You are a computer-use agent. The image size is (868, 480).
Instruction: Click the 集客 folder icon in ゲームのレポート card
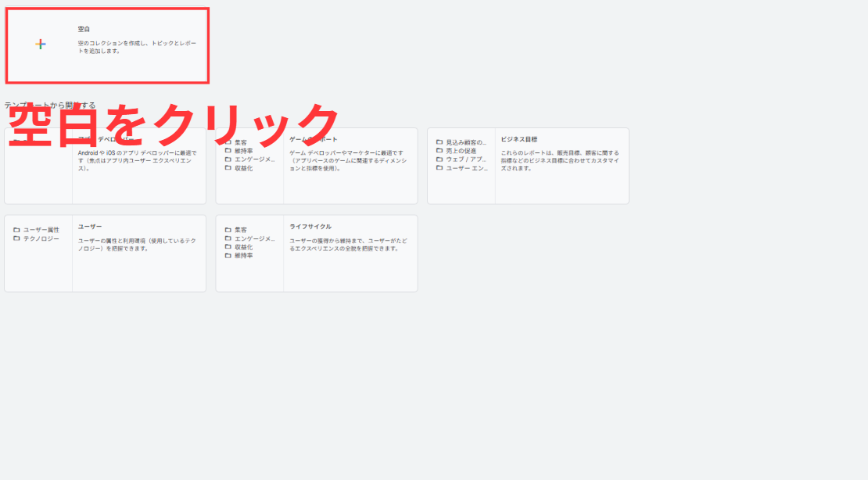(228, 142)
